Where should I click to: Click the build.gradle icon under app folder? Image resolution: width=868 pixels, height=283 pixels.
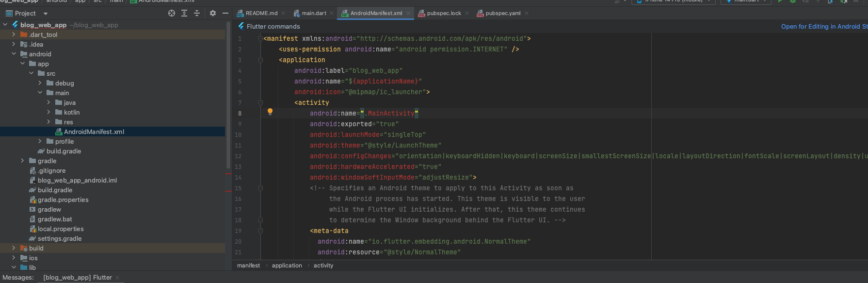[41, 151]
